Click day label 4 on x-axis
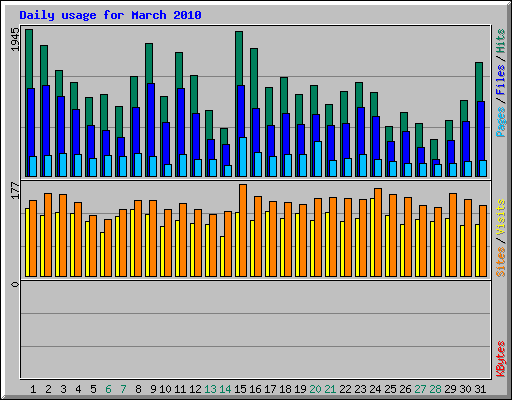This screenshot has width=512, height=400. (x=78, y=389)
